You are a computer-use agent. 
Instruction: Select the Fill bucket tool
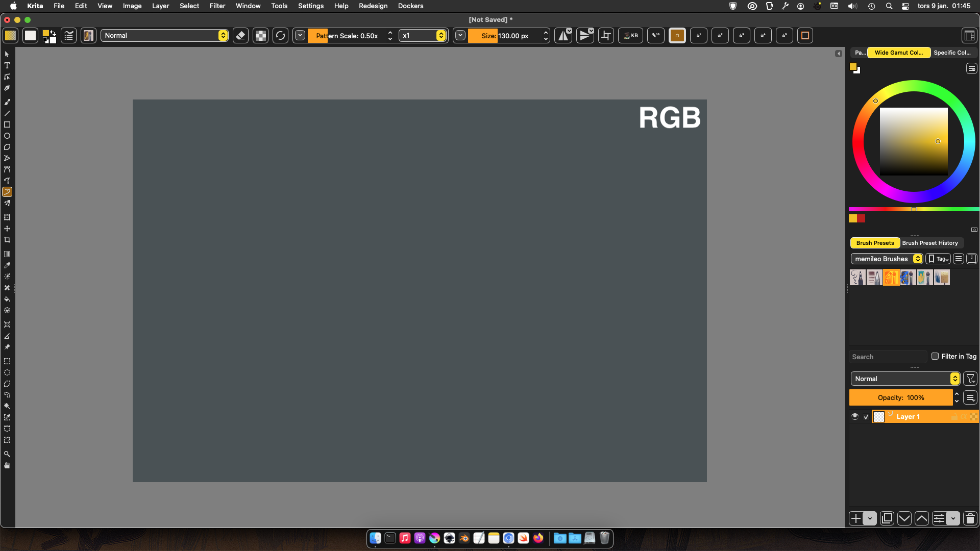click(7, 299)
